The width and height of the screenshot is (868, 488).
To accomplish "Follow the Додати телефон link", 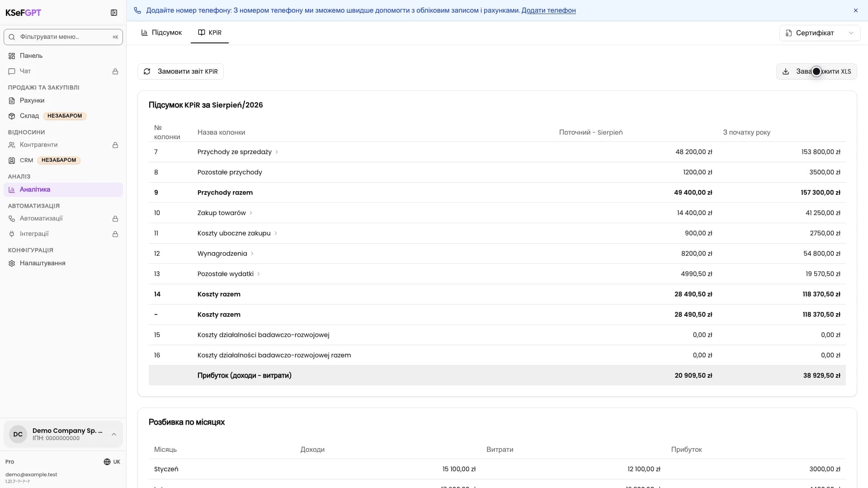I will 548,10.
